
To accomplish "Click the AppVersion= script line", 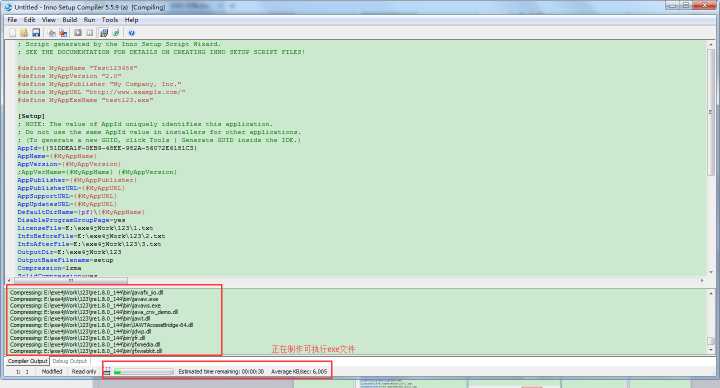I will (x=69, y=164).
